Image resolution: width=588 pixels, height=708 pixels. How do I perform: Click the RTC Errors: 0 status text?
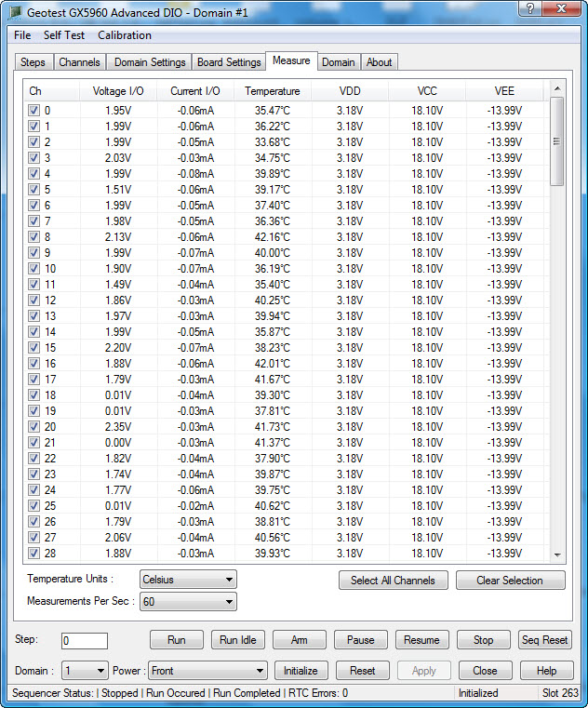pos(318,692)
